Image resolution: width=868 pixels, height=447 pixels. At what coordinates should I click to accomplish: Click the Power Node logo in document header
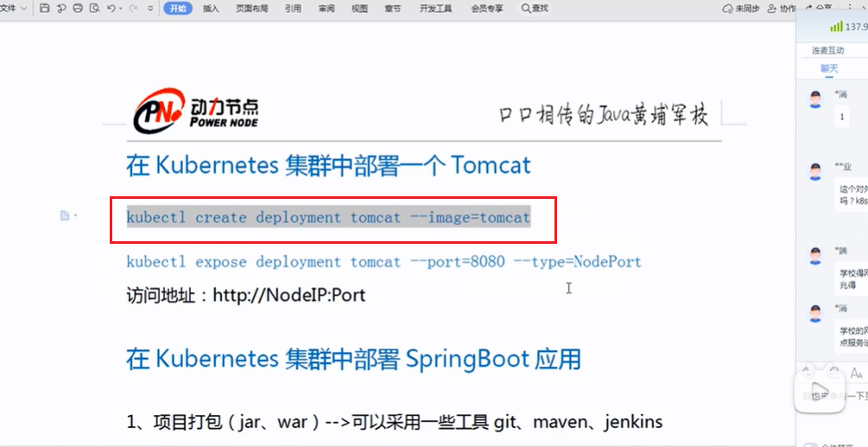click(196, 109)
